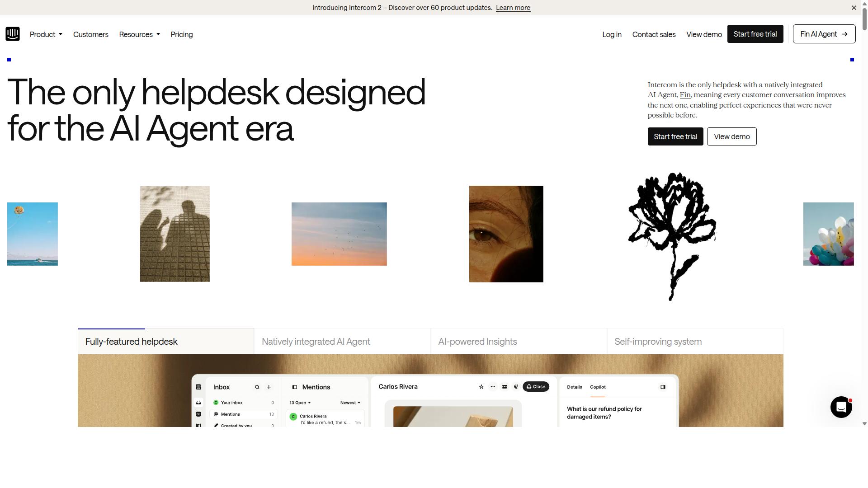Select the Your inbox row

pos(244,403)
